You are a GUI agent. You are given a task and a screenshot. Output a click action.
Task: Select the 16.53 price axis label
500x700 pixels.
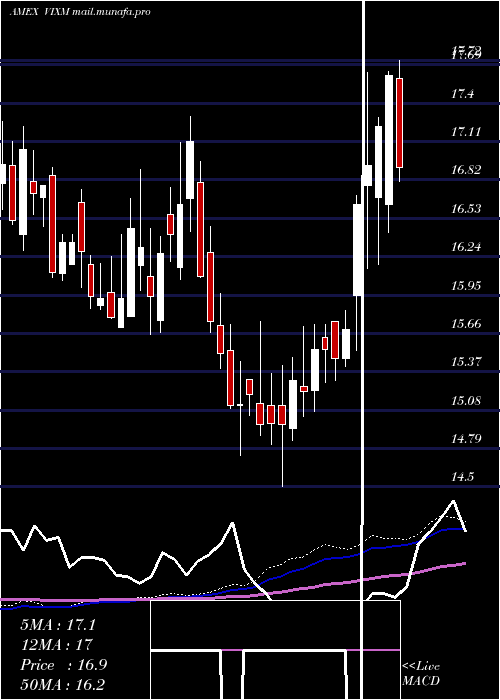click(x=466, y=208)
